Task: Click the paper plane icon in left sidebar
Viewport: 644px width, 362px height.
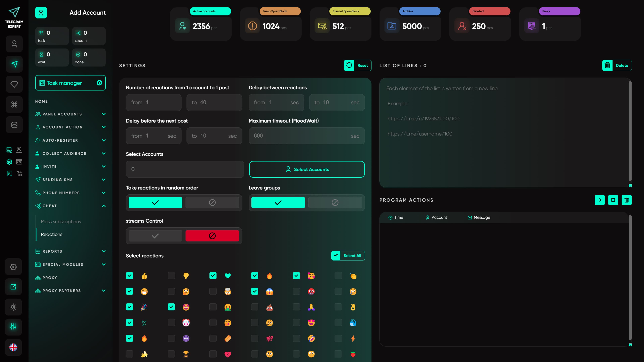Action: point(14,64)
